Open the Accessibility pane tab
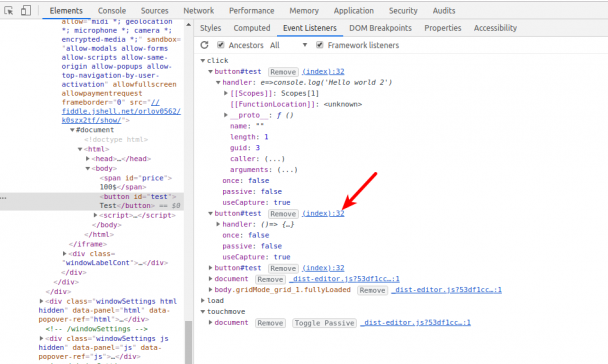Screen dimensions: 608x364 pos(495,28)
